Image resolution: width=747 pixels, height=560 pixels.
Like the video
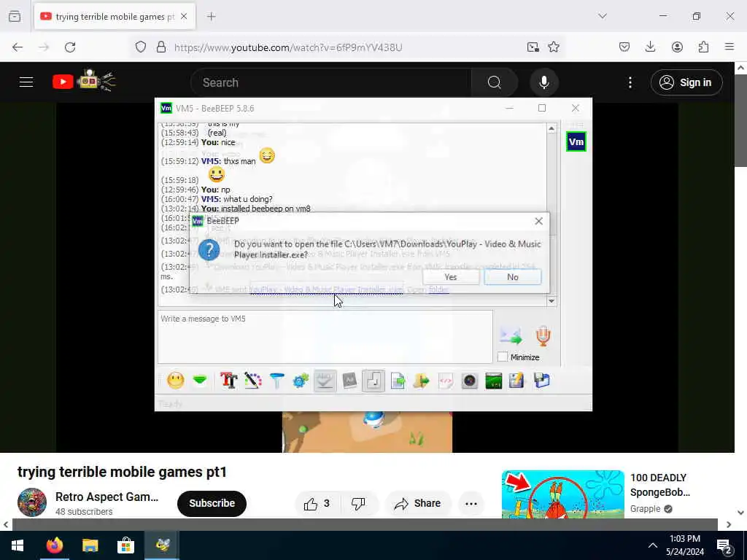pyautogui.click(x=318, y=503)
